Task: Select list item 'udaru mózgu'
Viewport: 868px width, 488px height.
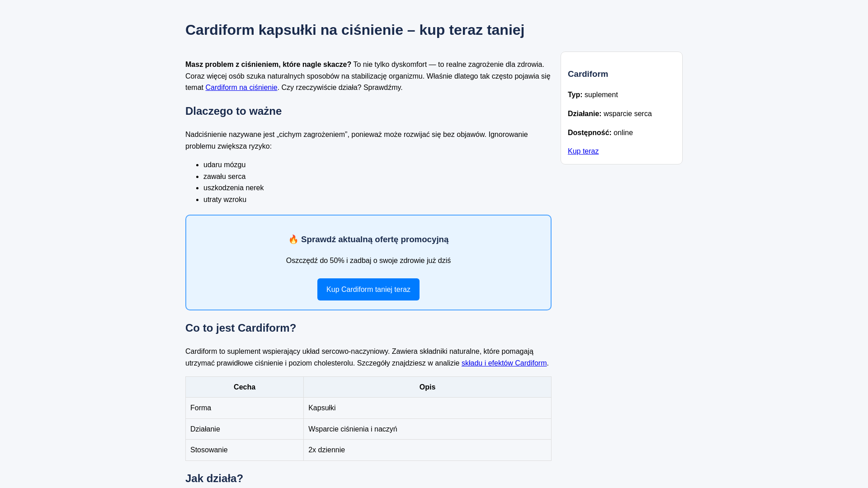Action: tap(224, 165)
